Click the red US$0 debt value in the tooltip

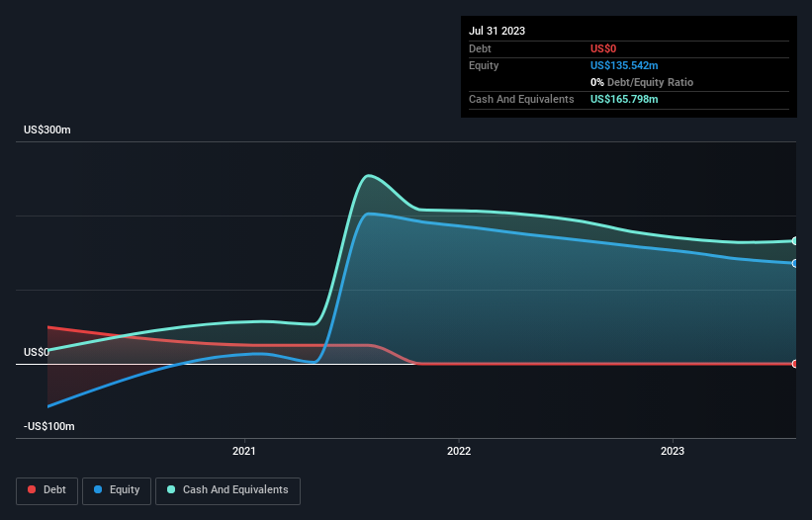click(x=603, y=48)
